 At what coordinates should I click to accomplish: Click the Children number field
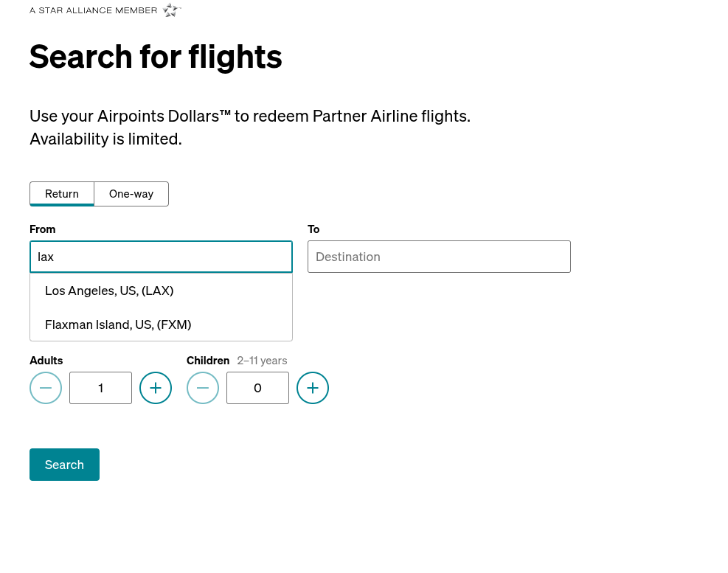point(257,388)
